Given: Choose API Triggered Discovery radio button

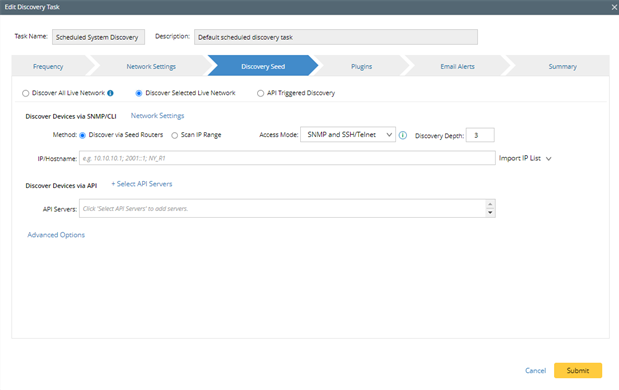Looking at the screenshot, I should (x=261, y=94).
